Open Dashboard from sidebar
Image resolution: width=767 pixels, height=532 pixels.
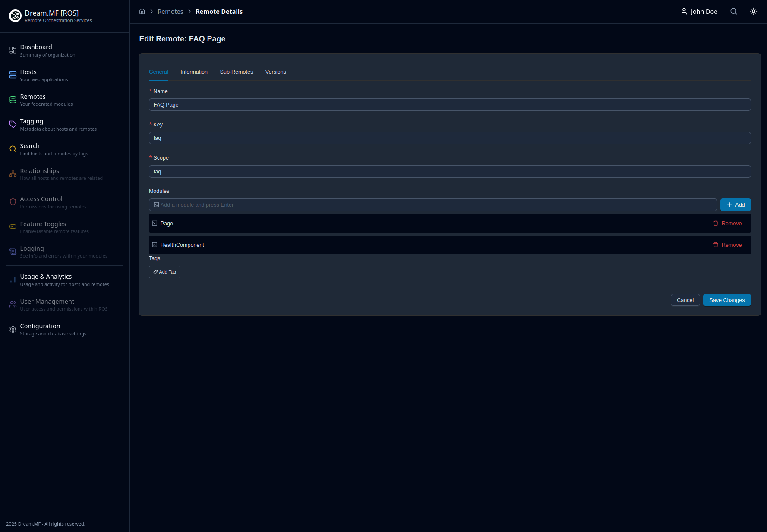(36, 50)
